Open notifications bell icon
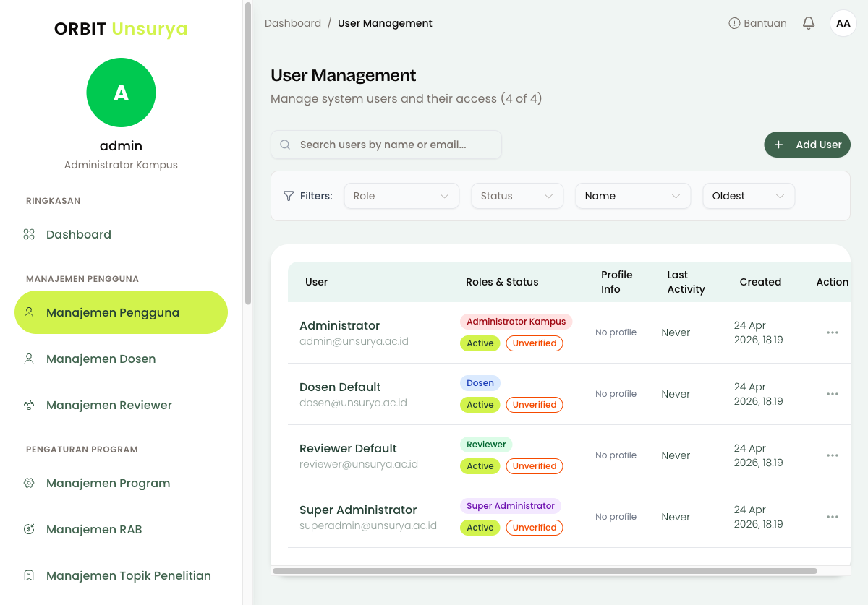The width and height of the screenshot is (868, 605). tap(809, 23)
